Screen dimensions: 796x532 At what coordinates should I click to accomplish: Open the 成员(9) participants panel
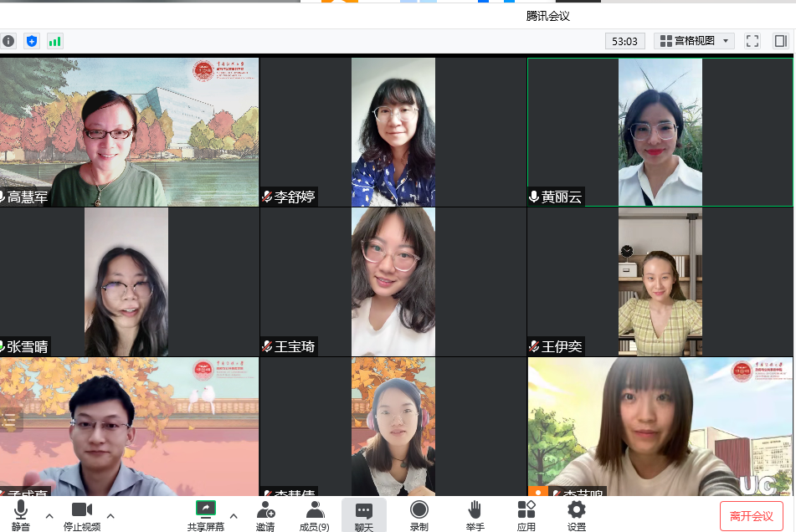pos(314,514)
